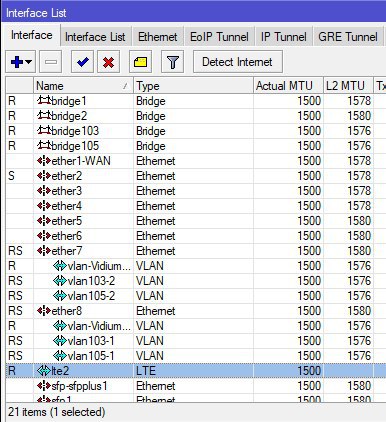
Task: Click the minus Remove button
Action: pyautogui.click(x=51, y=62)
